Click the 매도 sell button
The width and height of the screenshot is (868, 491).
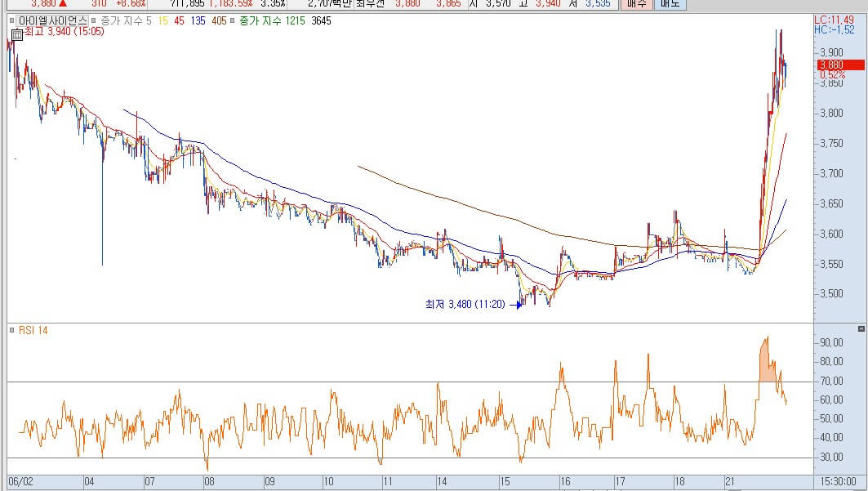(x=670, y=4)
